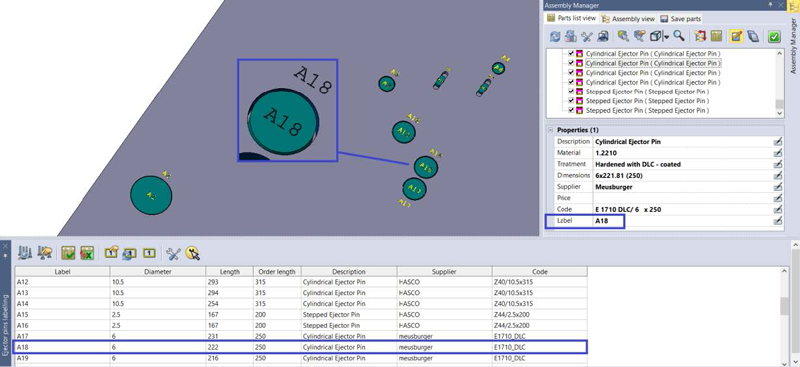This screenshot has height=367, width=800.
Task: Open labelling wrench and screwdriver options
Action: pos(174,253)
